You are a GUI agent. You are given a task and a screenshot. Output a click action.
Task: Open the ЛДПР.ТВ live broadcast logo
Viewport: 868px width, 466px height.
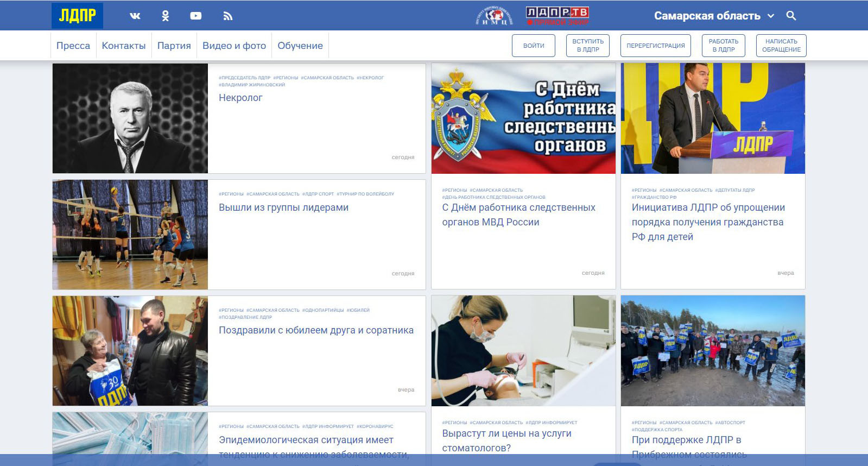coord(557,16)
